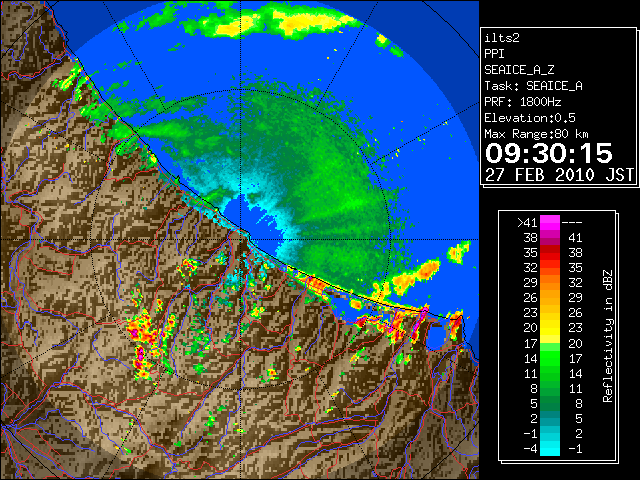
Task: Click the Reflectivity in dBZ axis label
Action: tap(608, 336)
